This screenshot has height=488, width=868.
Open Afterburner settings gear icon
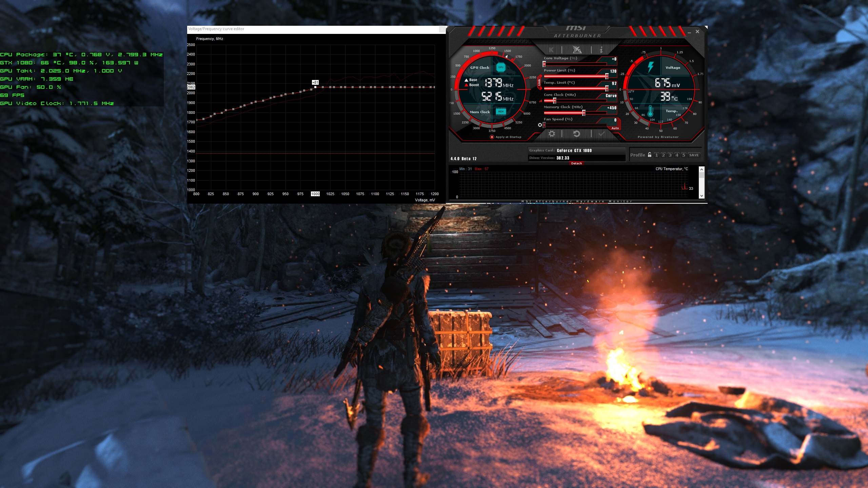click(552, 134)
